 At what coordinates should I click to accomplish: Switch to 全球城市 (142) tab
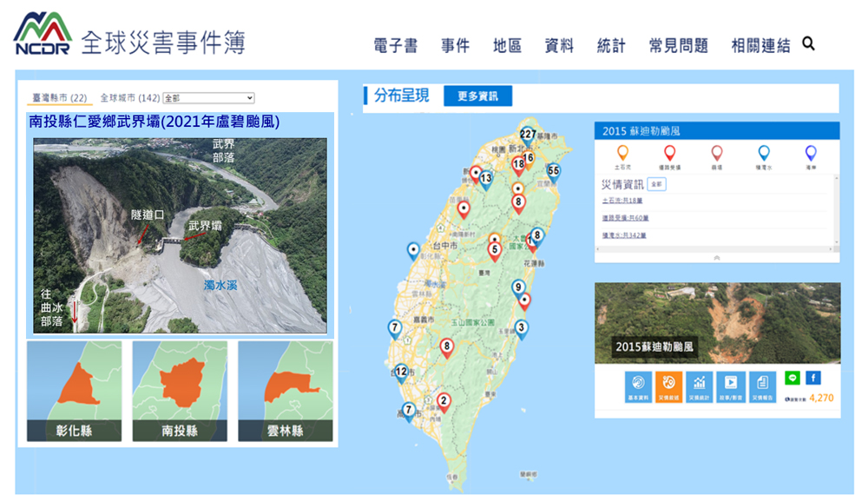[x=129, y=97]
